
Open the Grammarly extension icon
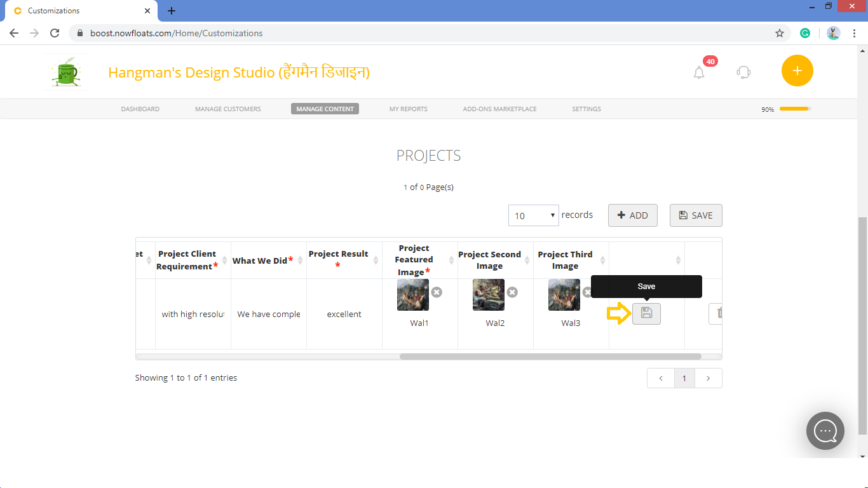[x=805, y=33]
